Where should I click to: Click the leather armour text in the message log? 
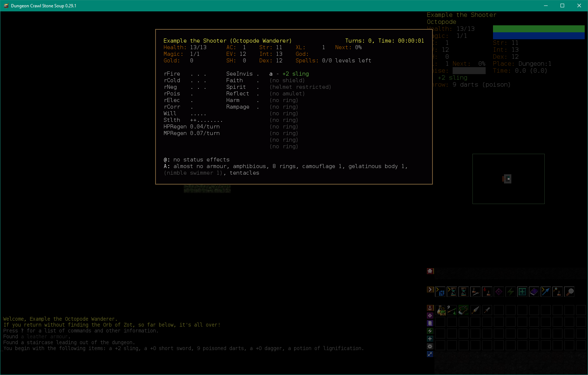click(45, 336)
